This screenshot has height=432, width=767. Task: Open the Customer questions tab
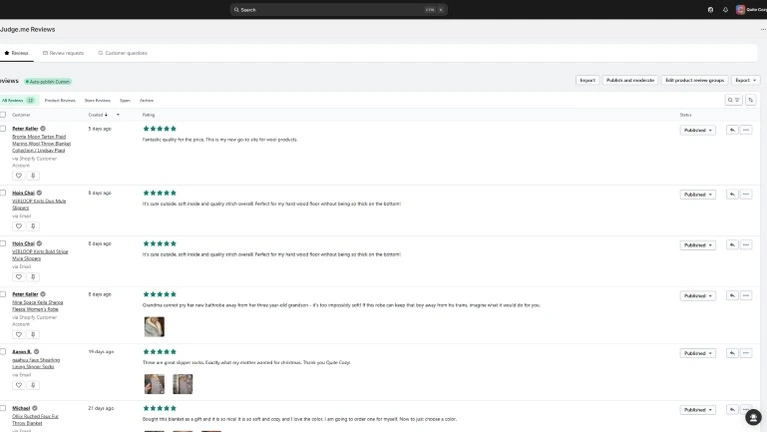[x=122, y=53]
